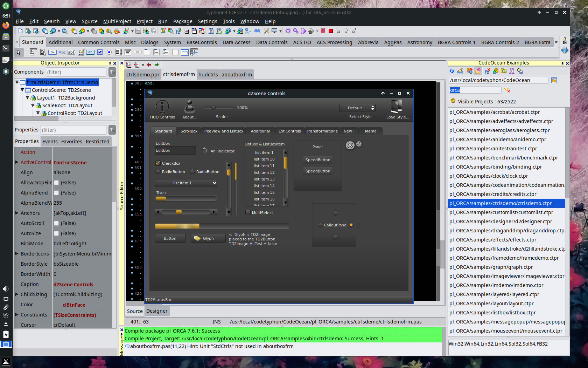Click the first SpeedButton in the Panel
This screenshot has width=588, height=368.
317,160
